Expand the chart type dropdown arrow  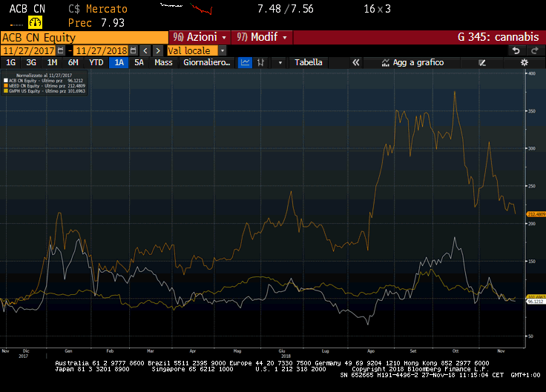280,62
